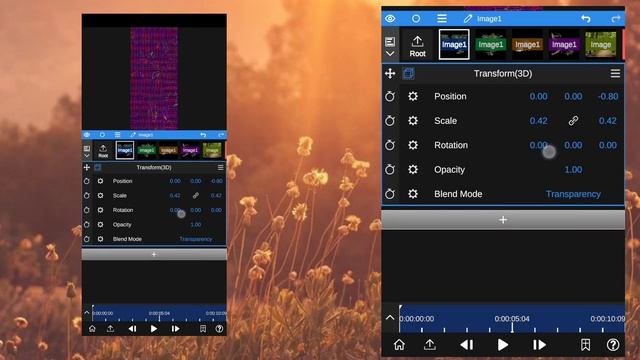The width and height of the screenshot is (640, 360).
Task: Toggle the 3D cube icon in the right Transform header
Action: (408, 73)
